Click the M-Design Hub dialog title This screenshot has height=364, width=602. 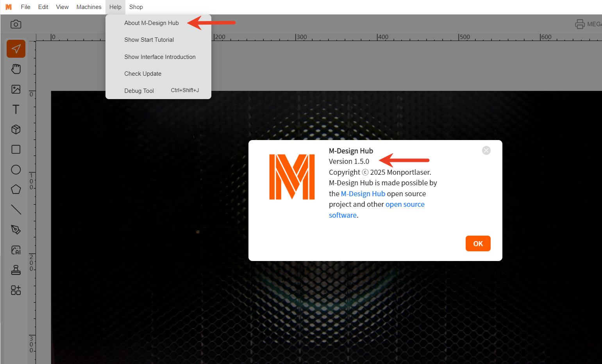351,151
